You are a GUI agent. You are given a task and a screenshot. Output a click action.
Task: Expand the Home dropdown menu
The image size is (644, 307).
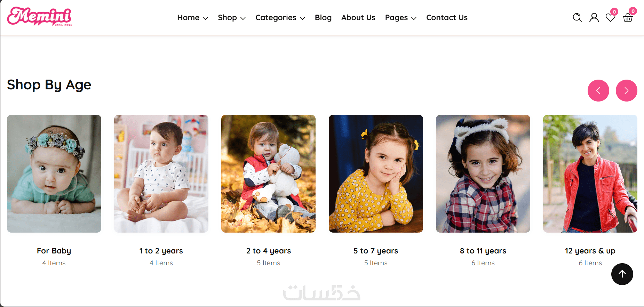tap(192, 18)
